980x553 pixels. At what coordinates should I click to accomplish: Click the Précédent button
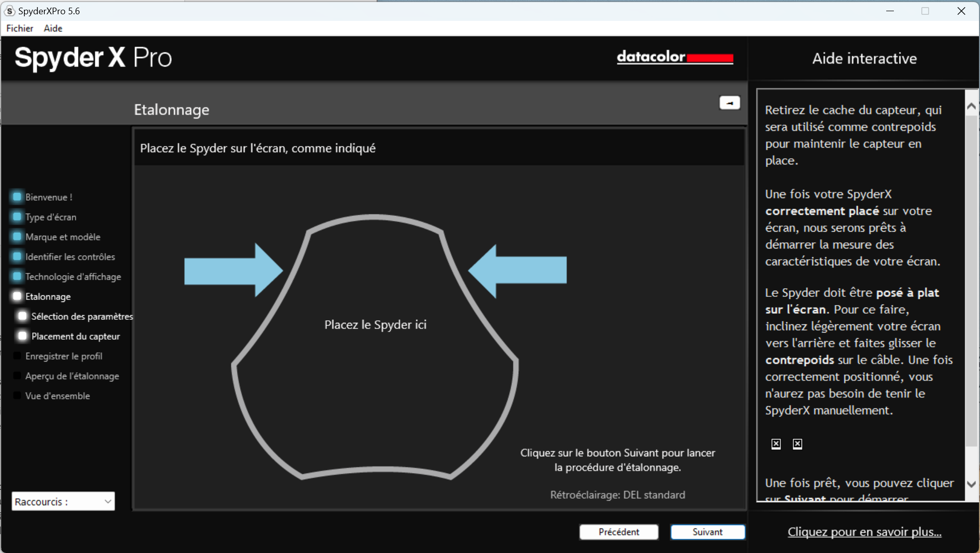[619, 532]
